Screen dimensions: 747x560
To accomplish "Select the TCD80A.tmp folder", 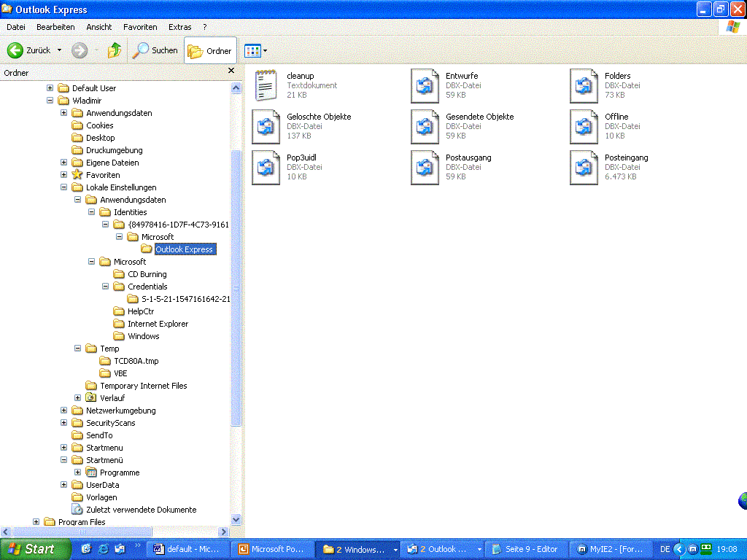I will (129, 360).
